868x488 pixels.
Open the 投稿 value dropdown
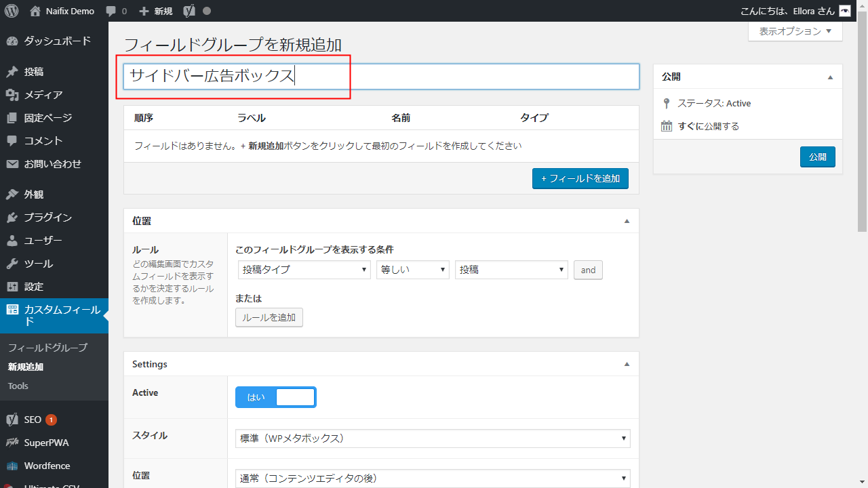pos(511,270)
